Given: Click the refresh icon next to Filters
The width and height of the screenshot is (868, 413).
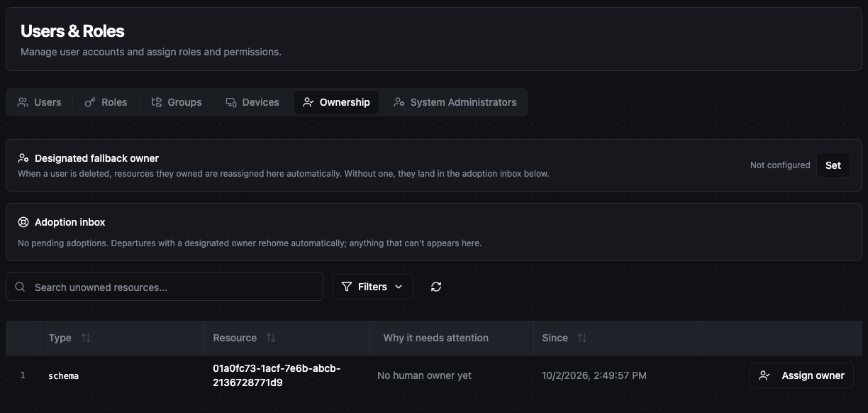Looking at the screenshot, I should 436,287.
